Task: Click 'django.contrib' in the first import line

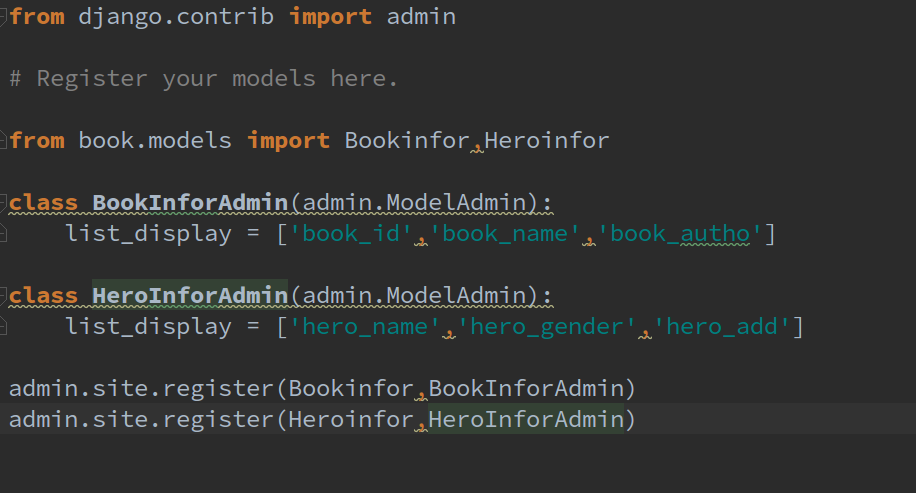Action: [x=176, y=17]
